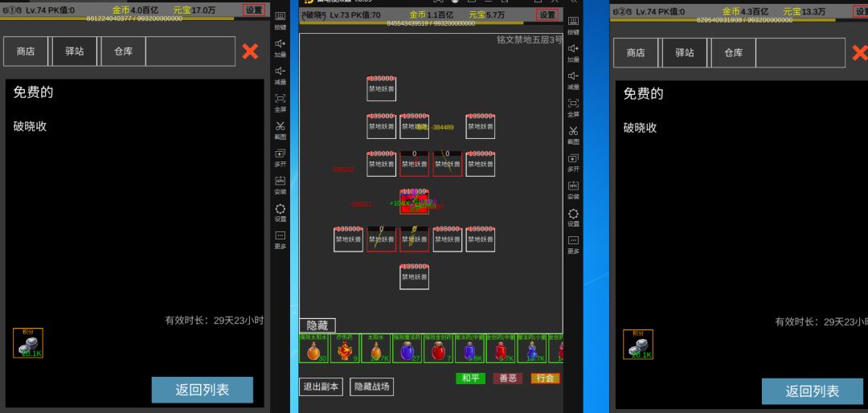This screenshot has height=413, width=868.
Task: Click 安装 APK install icon in second emulator sidebar
Action: point(574,186)
